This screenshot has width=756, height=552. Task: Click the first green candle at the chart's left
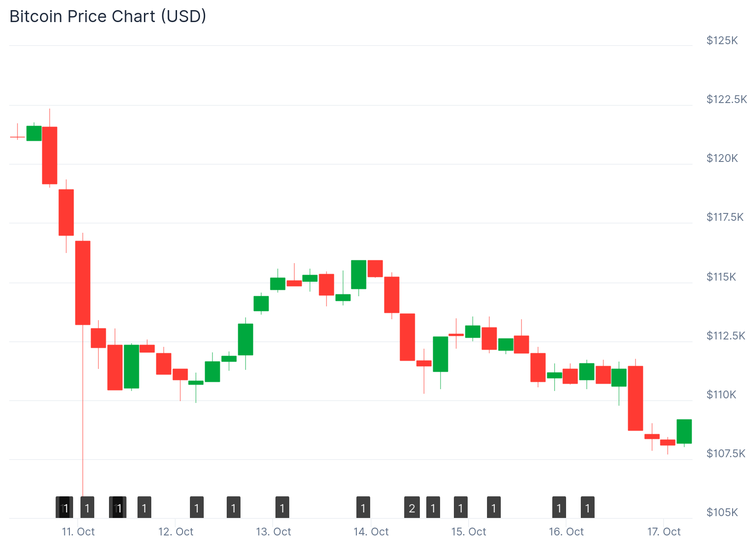tap(34, 133)
